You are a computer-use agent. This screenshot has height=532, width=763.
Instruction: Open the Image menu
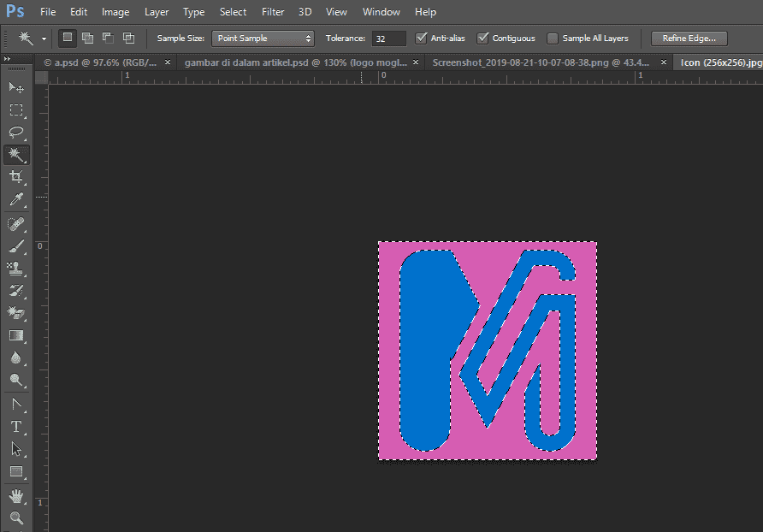(115, 12)
